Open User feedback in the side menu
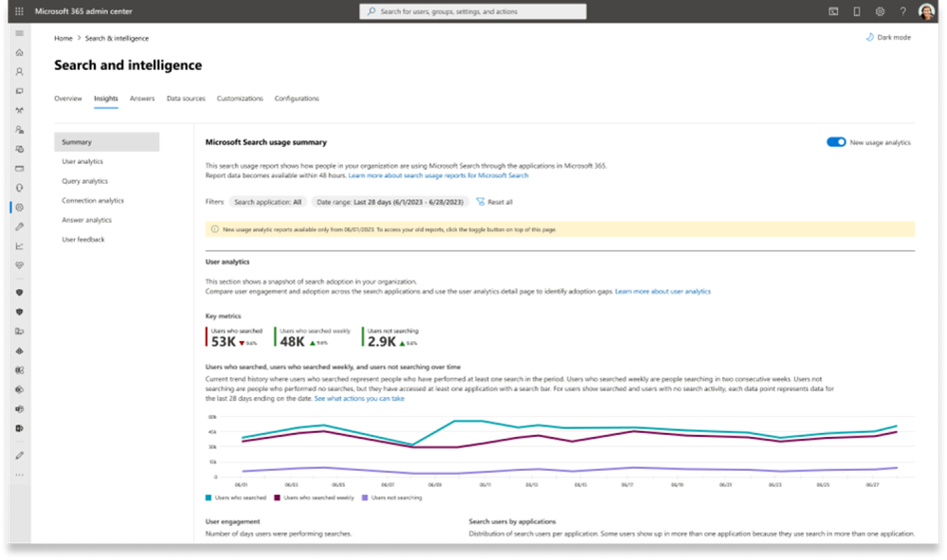Screen dimensions: 947x560 pyautogui.click(x=82, y=240)
